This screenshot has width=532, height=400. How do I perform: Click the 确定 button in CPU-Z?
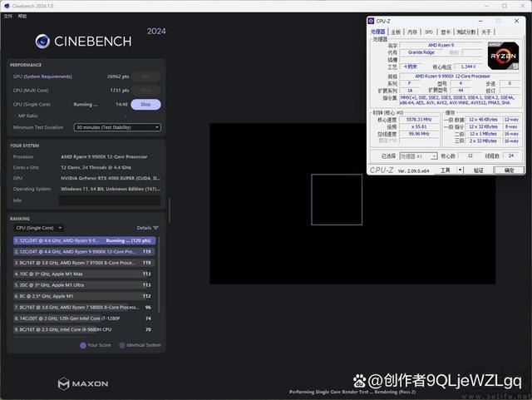tap(509, 170)
